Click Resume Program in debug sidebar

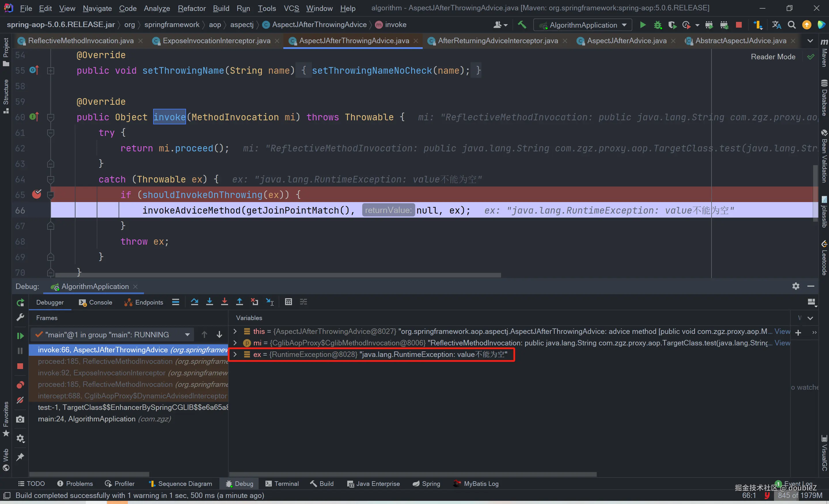pyautogui.click(x=20, y=336)
